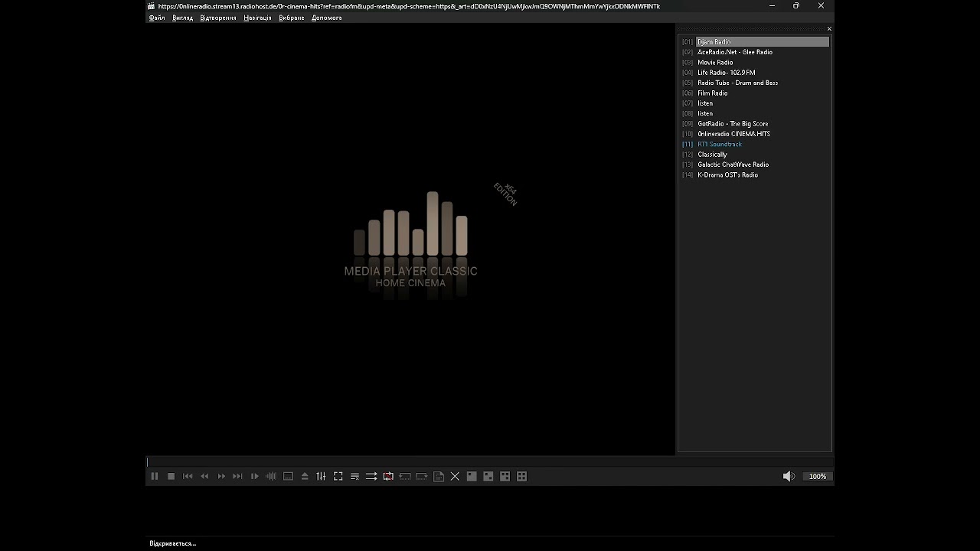This screenshot has width=980, height=551.
Task: Click the 100% volume control
Action: (818, 476)
